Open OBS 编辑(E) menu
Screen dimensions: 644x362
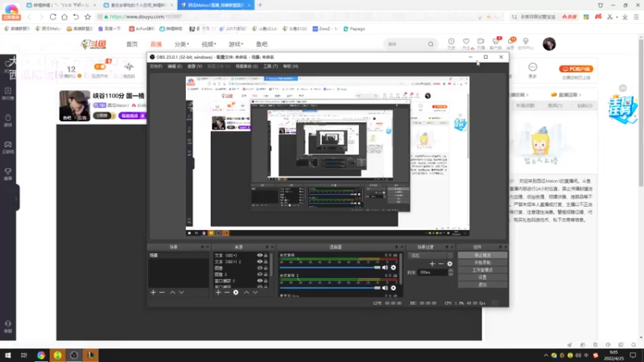(175, 66)
